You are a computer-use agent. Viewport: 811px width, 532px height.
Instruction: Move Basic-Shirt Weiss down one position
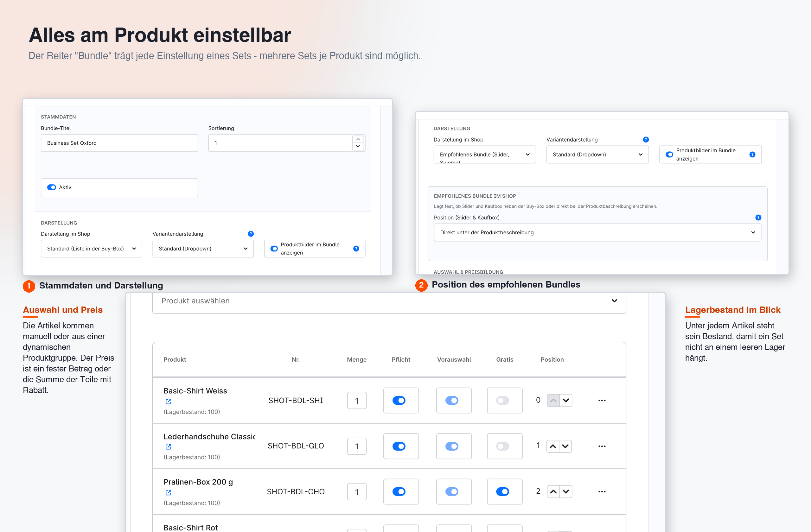(566, 400)
